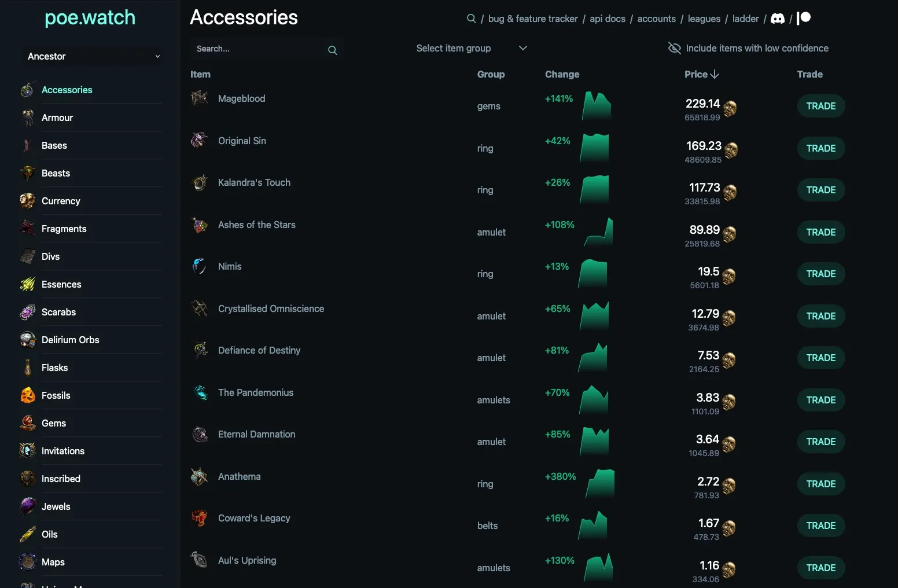Click the Patreon icon top right

point(804,18)
